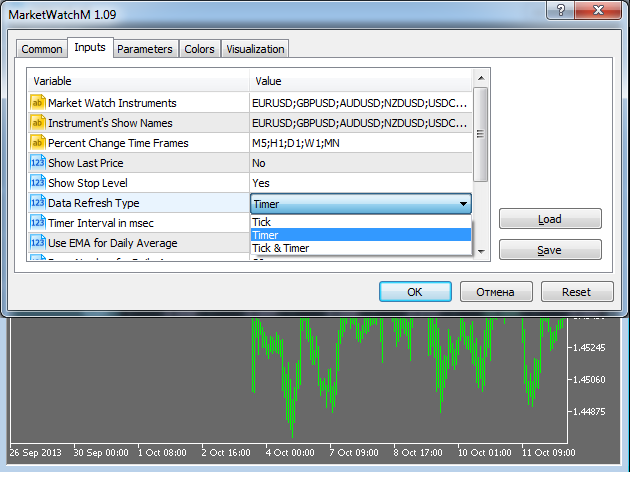This screenshot has width=640, height=480.
Task: Select the Show Stop Level value Yes
Action: pos(361,183)
